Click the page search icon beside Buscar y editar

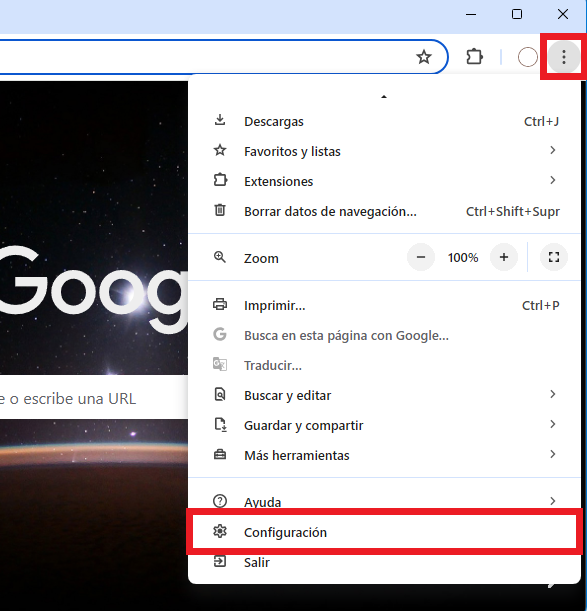[220, 394]
